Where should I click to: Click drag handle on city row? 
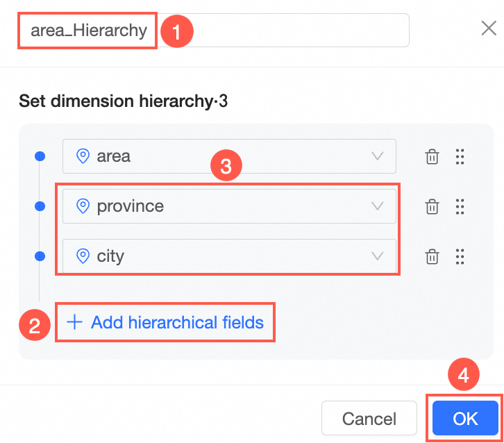click(x=460, y=256)
